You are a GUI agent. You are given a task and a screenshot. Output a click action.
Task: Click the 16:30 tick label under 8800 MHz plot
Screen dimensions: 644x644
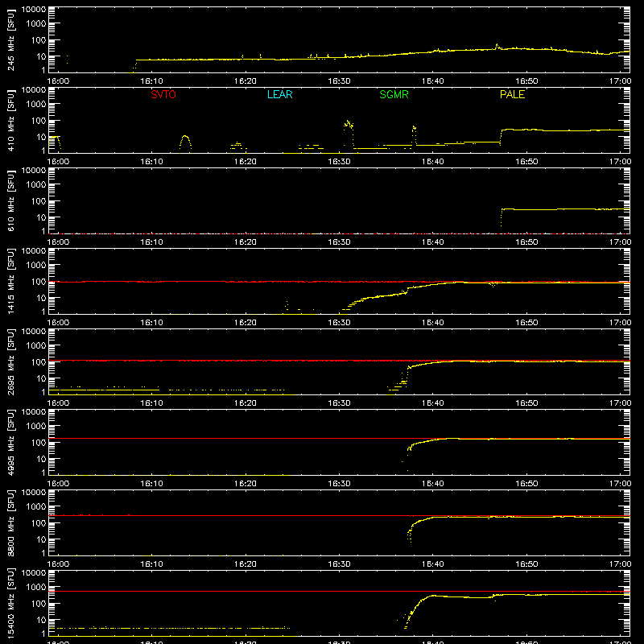[x=339, y=564]
